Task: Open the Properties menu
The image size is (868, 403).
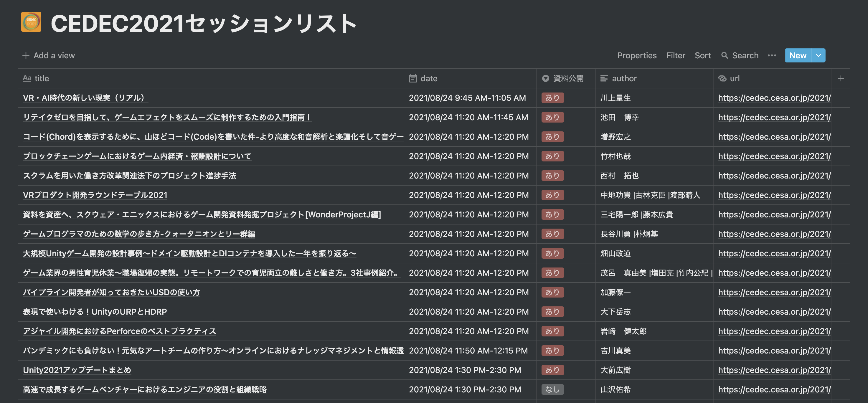Action: [x=637, y=55]
